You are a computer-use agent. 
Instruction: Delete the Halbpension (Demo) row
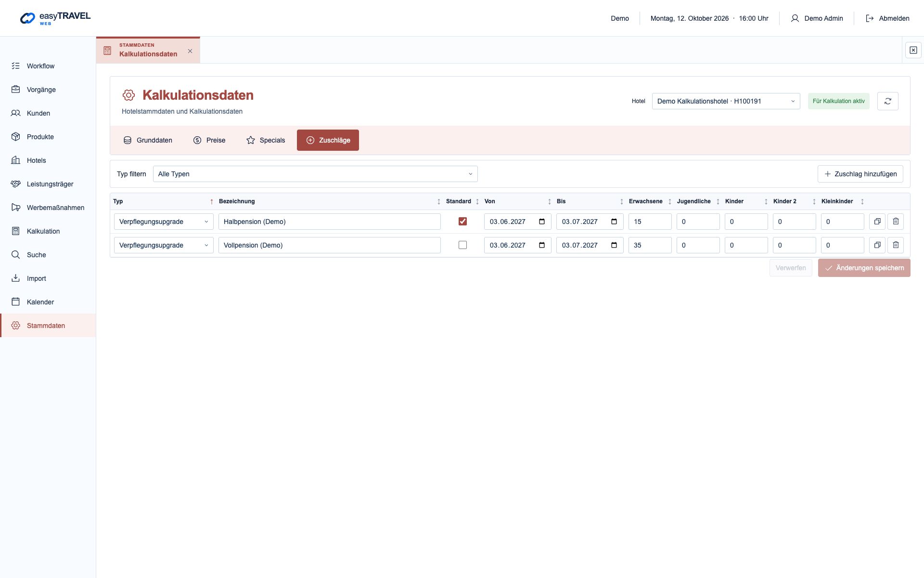click(x=896, y=222)
